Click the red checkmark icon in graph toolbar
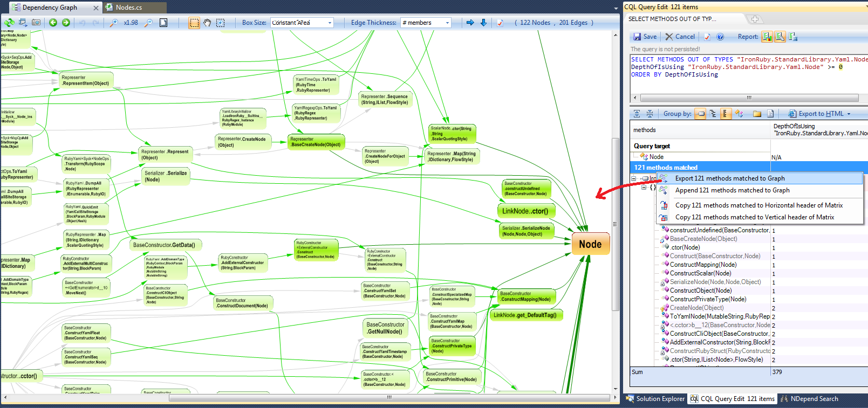The image size is (868, 408). click(x=500, y=23)
